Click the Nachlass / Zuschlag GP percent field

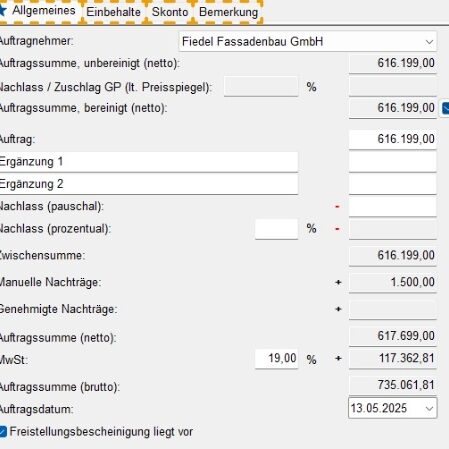tap(261, 87)
